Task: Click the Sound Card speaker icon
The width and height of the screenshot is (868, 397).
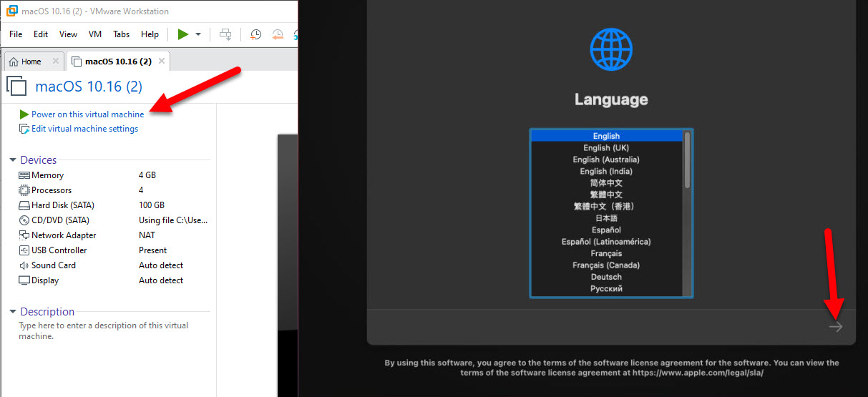Action: (24, 265)
